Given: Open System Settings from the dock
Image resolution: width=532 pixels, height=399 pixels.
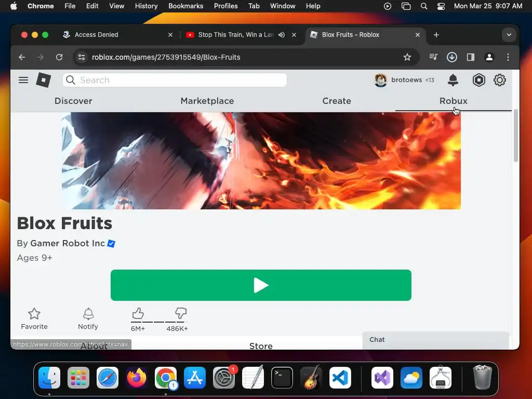Looking at the screenshot, I should (x=224, y=378).
